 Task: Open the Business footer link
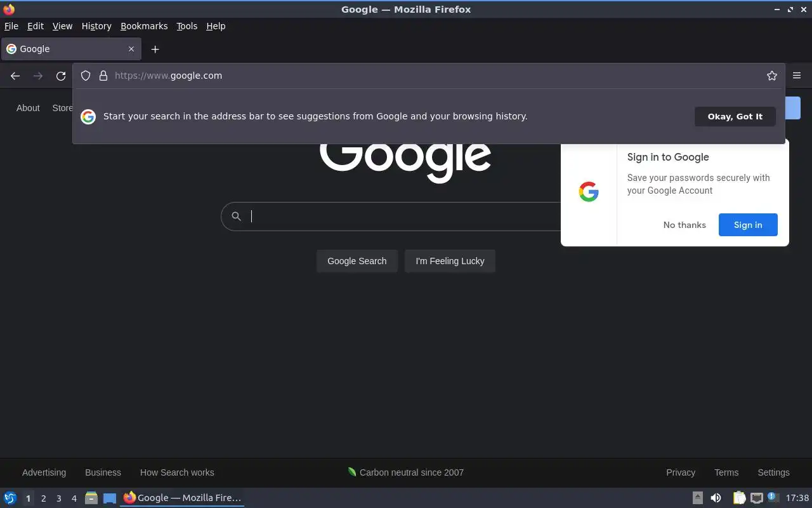point(103,472)
